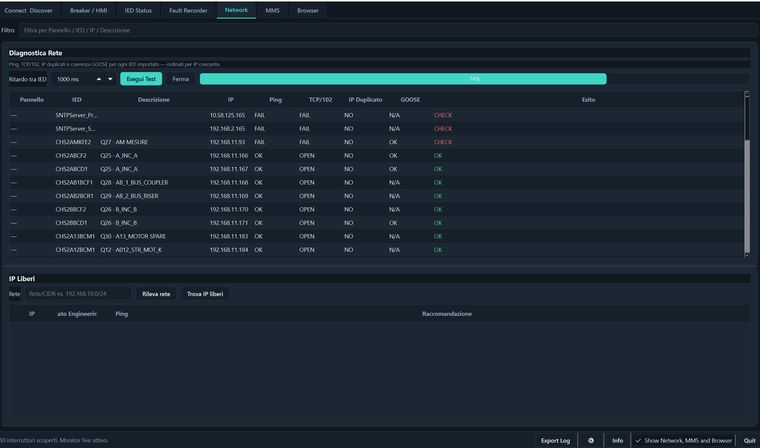Select the SNTPServer_S... row
This screenshot has height=448, width=760.
[377, 129]
